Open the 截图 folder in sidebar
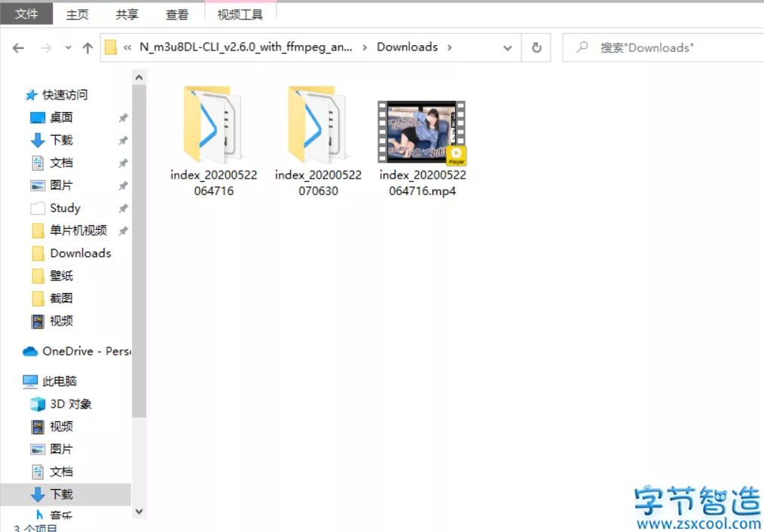The height and width of the screenshot is (532, 764). (x=61, y=298)
